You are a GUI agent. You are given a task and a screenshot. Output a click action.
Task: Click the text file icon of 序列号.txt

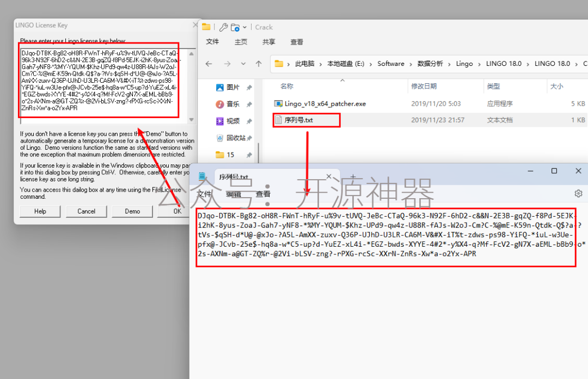pyautogui.click(x=278, y=120)
